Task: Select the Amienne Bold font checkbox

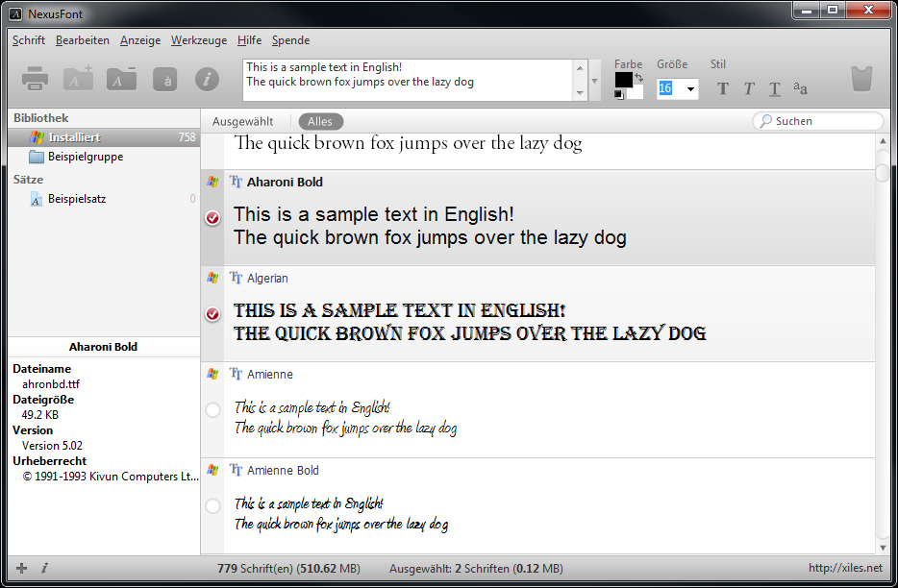Action: pos(212,506)
